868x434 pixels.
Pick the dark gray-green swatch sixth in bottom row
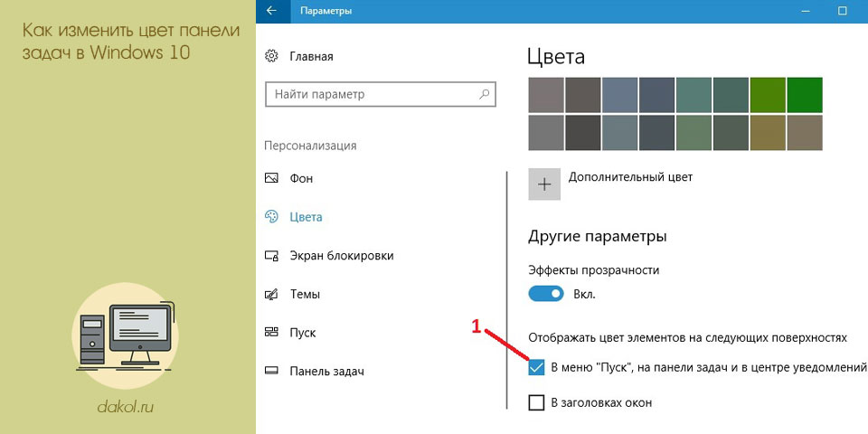click(731, 132)
